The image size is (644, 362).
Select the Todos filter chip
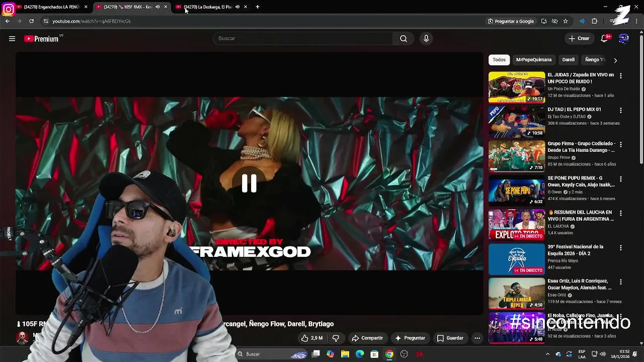point(499,60)
